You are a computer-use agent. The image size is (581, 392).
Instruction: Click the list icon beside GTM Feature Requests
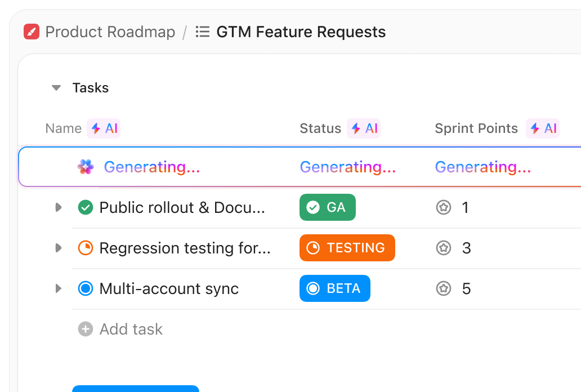coord(202,32)
